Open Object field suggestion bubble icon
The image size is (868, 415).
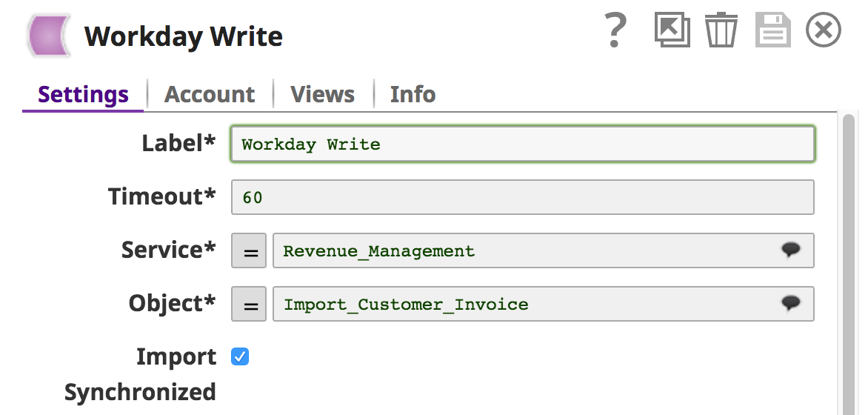pyautogui.click(x=791, y=303)
